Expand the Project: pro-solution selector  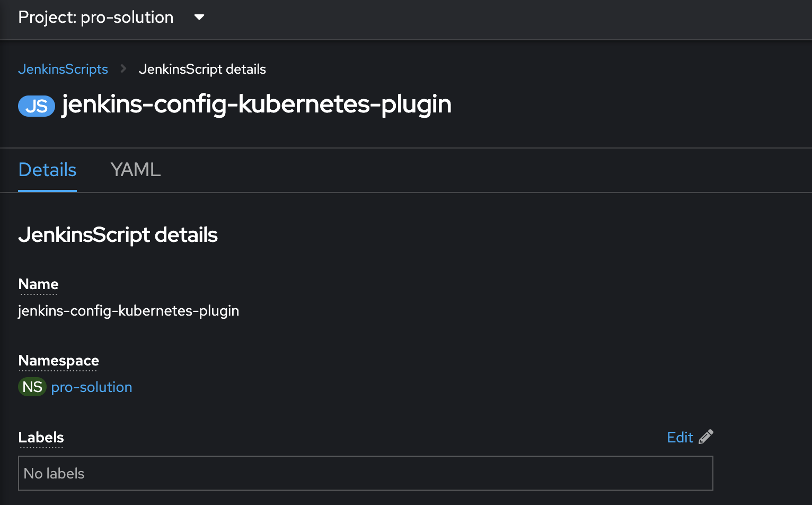[x=111, y=17]
